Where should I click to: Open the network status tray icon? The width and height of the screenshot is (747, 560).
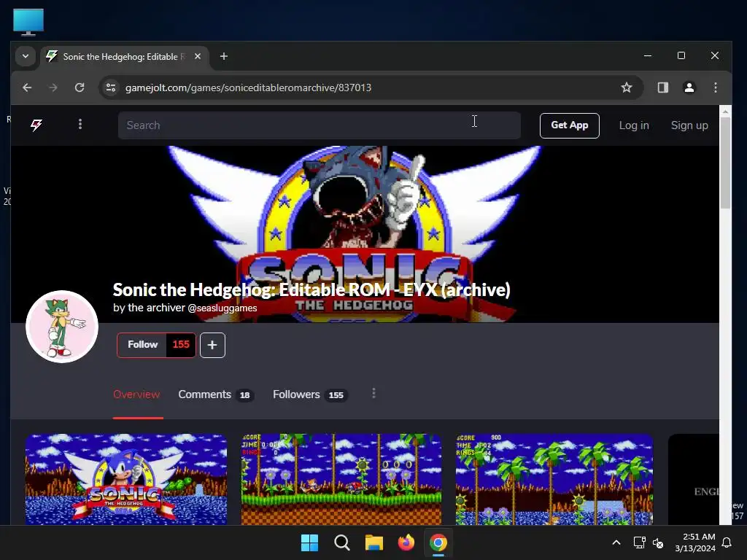click(639, 542)
